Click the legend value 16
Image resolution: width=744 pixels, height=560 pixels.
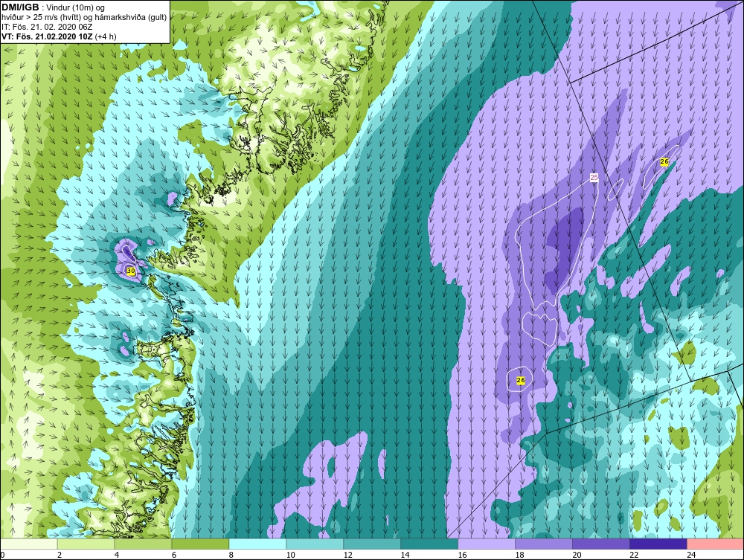point(462,555)
